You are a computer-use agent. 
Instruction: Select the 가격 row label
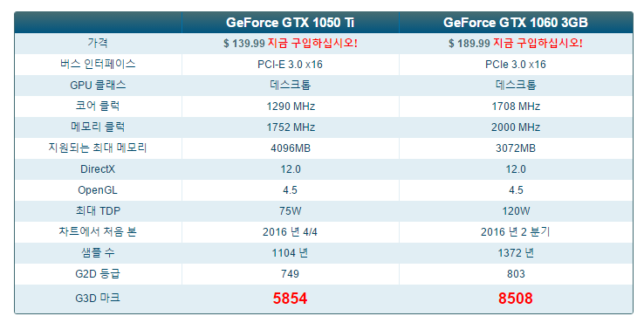[98, 43]
